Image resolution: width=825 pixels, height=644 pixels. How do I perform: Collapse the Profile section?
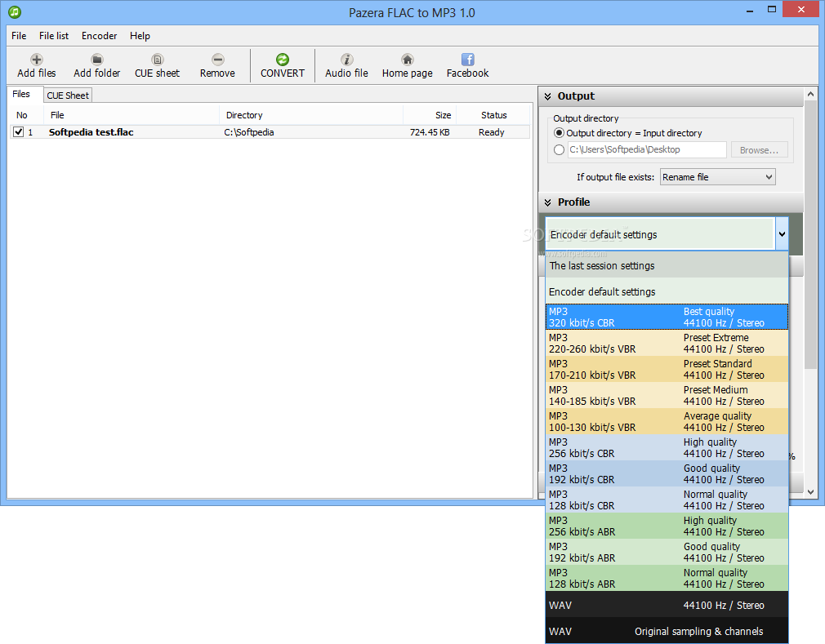pyautogui.click(x=548, y=202)
